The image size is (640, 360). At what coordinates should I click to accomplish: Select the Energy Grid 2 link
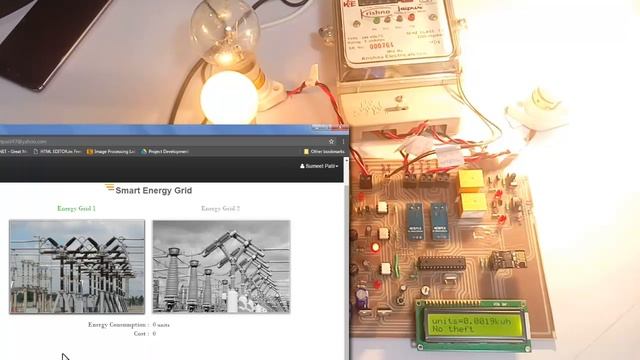(220, 208)
